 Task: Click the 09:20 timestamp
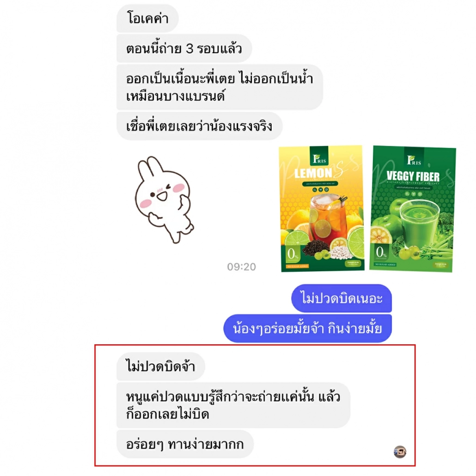(242, 267)
